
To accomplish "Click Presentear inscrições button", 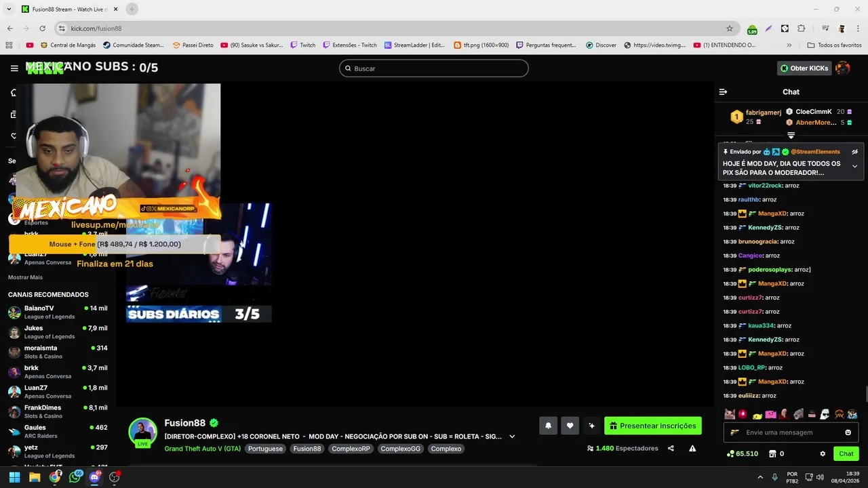I will pyautogui.click(x=653, y=426).
